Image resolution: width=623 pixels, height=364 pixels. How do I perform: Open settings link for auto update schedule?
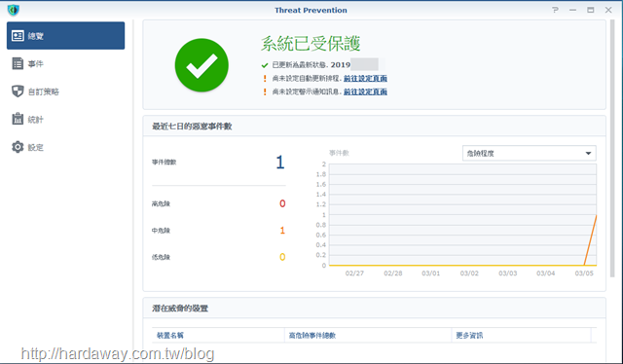point(365,78)
